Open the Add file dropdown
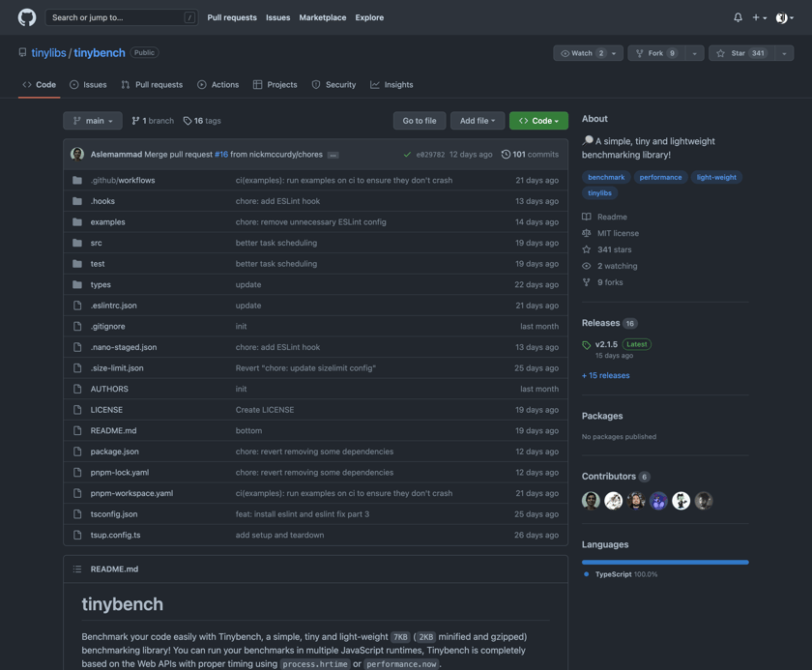This screenshot has height=670, width=812. click(478, 121)
